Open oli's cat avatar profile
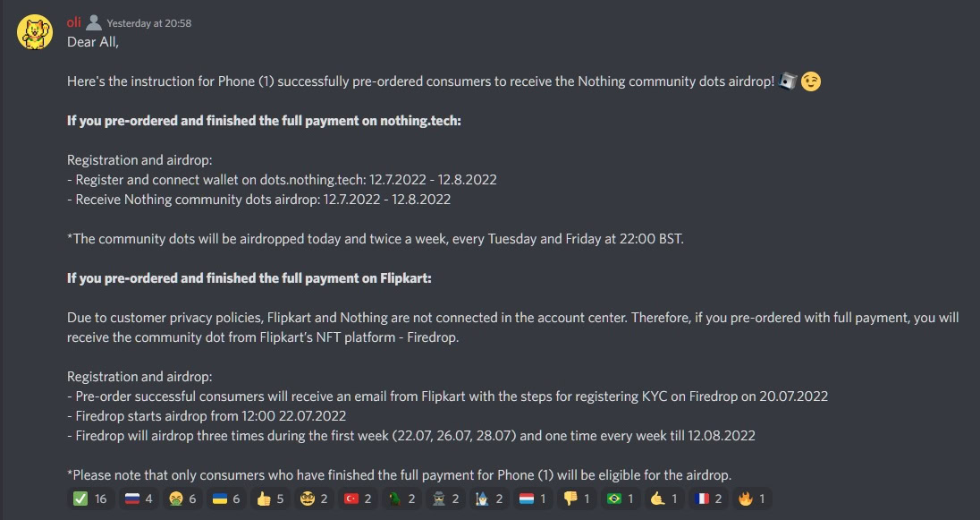The image size is (980, 520). pyautogui.click(x=35, y=31)
